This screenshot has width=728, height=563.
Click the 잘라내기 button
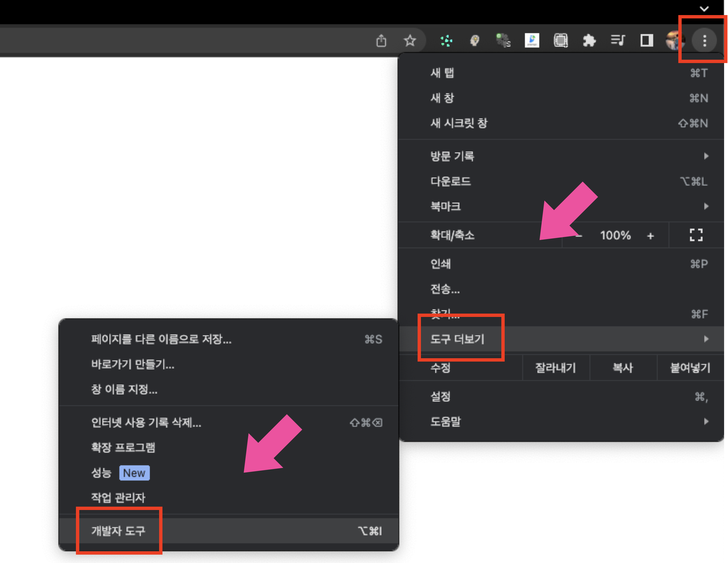tap(555, 368)
